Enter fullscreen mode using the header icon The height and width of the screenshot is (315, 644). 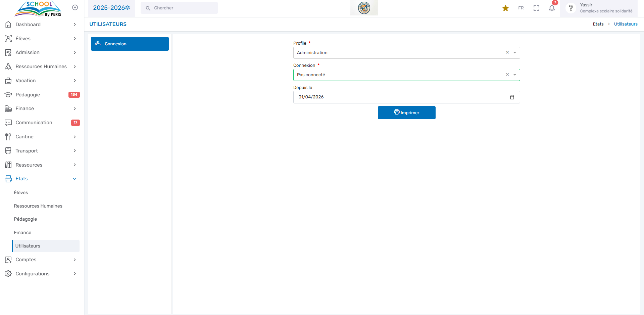(536, 8)
